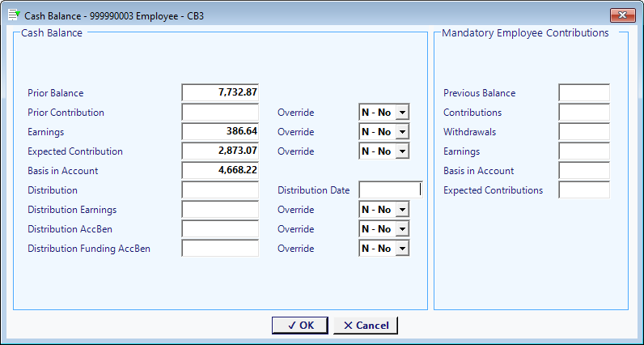Click the Distribution Date input field
644x345 pixels.
click(391, 190)
